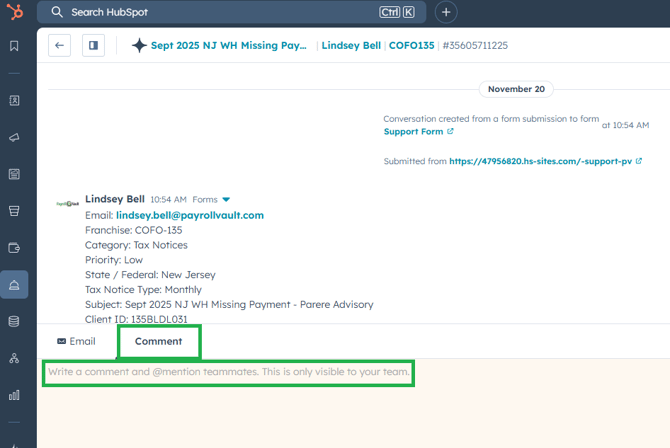The image size is (670, 448).
Task: Click external link icon next to Support Form
Action: (x=450, y=131)
